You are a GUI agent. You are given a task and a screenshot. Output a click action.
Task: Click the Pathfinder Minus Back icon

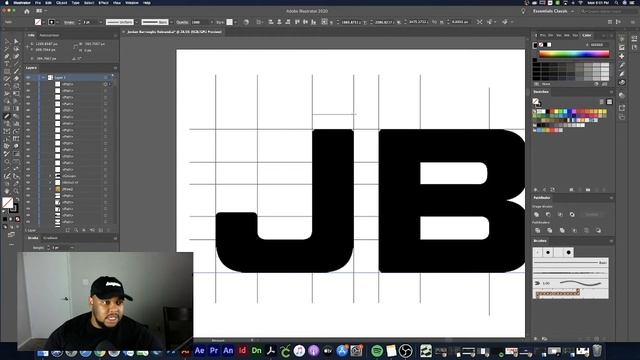click(598, 230)
